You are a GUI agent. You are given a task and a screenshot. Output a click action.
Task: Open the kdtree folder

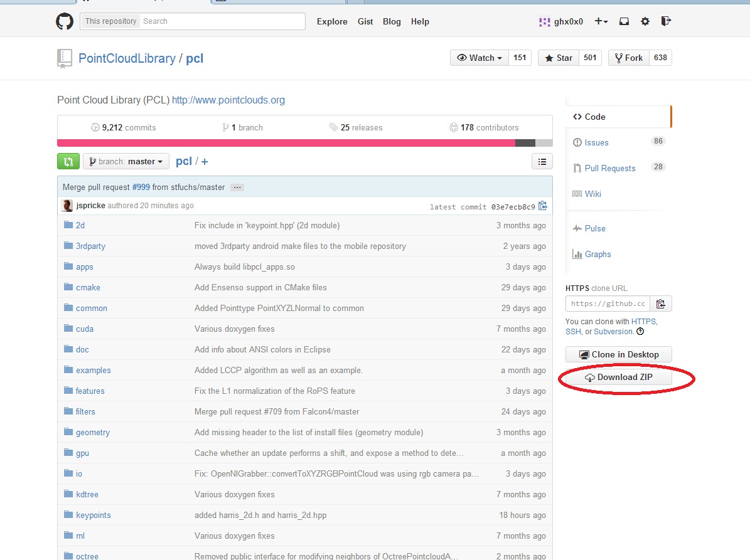pos(87,495)
